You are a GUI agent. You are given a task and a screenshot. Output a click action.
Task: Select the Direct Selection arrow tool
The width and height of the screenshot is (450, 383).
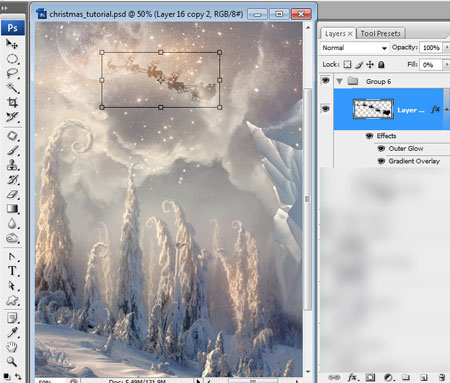[12, 286]
